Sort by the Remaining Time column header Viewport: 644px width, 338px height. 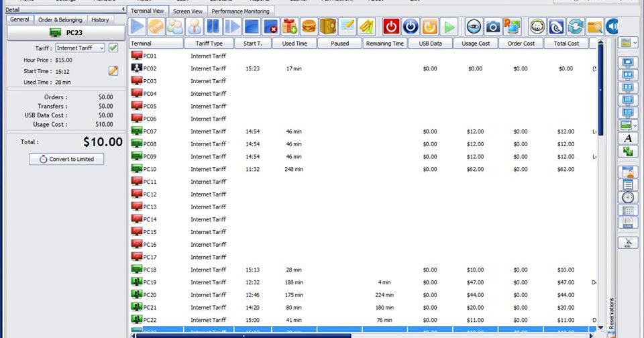point(385,43)
